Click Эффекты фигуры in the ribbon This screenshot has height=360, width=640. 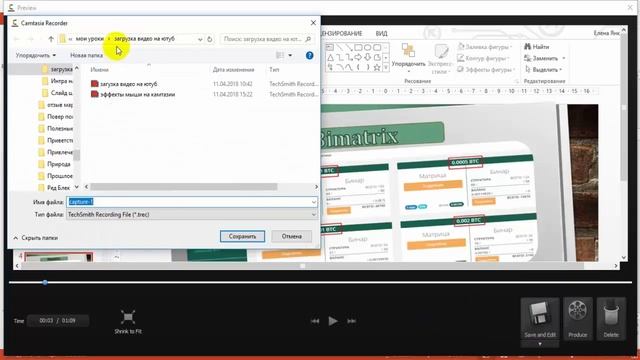[485, 69]
